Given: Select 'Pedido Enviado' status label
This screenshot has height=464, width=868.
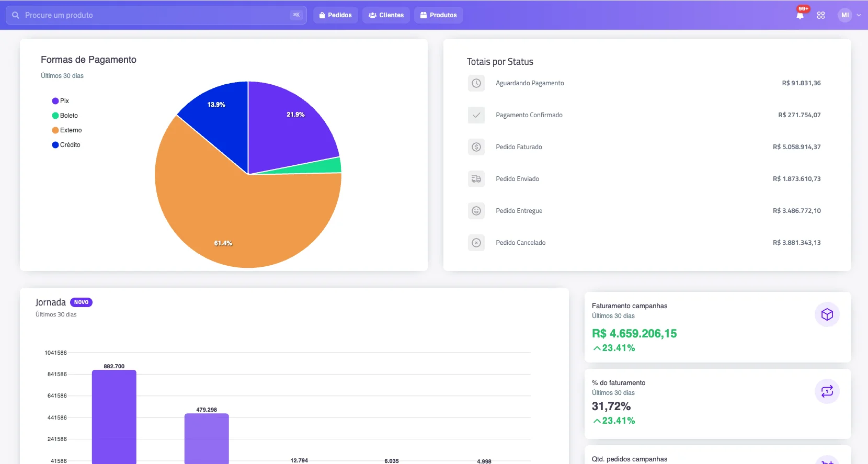Looking at the screenshot, I should [x=517, y=179].
